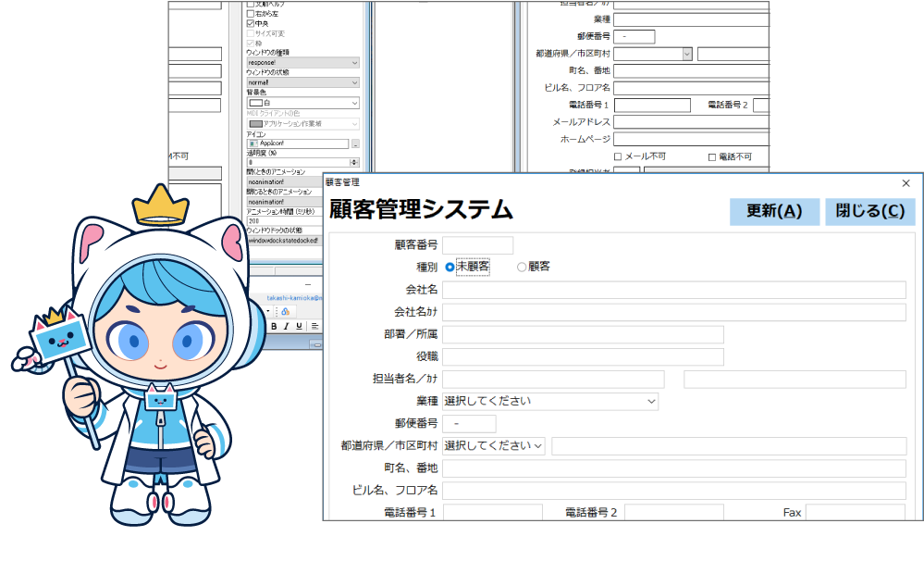Click the 顧客番号 input field
The height and width of the screenshot is (561, 924).
tap(477, 245)
